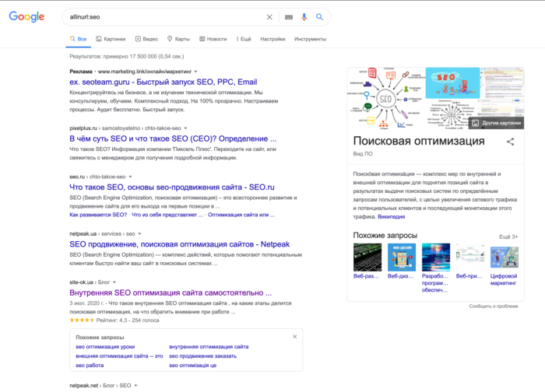Viewport: 545px width, 392px height.
Task: Open ad link ex. seoteam.guru Быстрый запуск SEO
Action: 163,82
